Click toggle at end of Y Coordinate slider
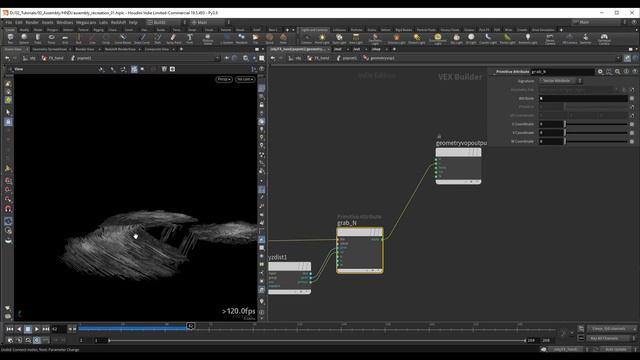Image resolution: width=640 pixels, height=360 pixels. point(632,133)
